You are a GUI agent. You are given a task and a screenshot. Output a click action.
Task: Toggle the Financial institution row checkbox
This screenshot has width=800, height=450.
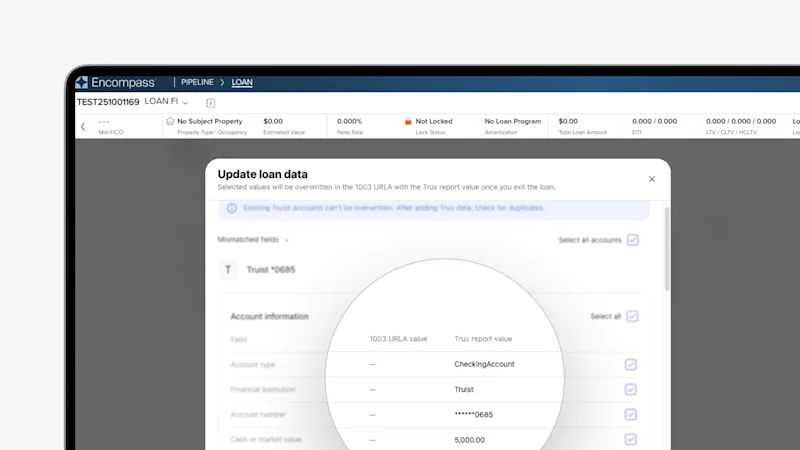click(x=631, y=389)
